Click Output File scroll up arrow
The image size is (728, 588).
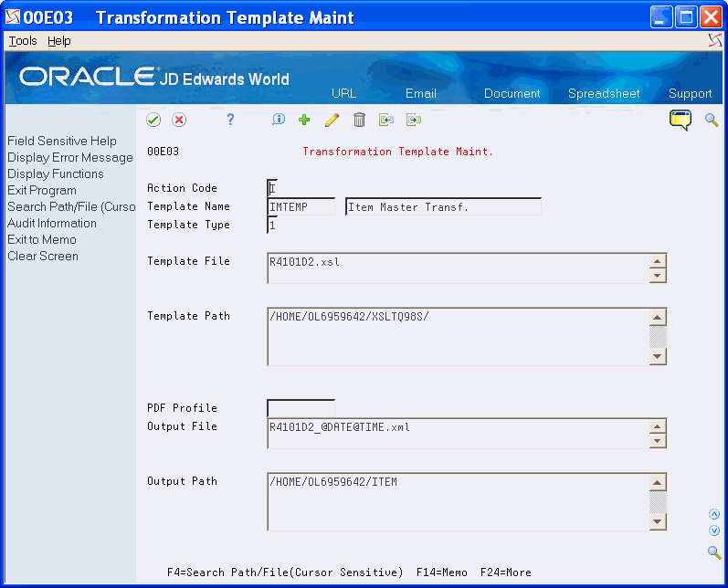point(658,426)
